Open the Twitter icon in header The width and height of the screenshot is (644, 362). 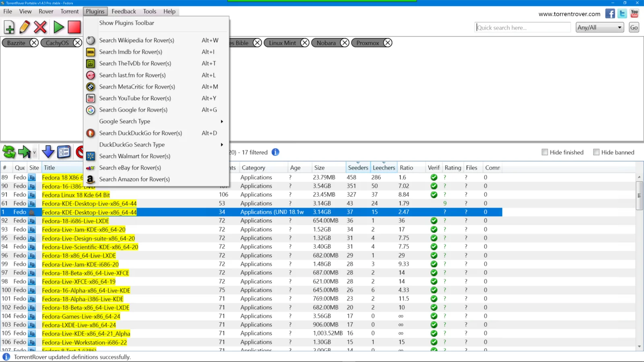tap(622, 14)
